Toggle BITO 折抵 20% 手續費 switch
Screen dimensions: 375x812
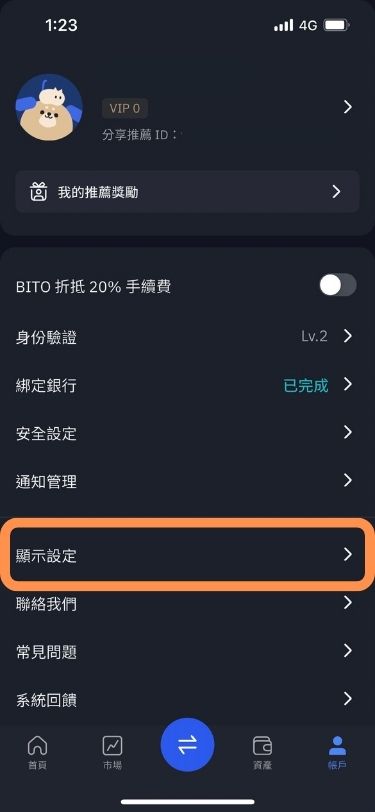click(338, 285)
